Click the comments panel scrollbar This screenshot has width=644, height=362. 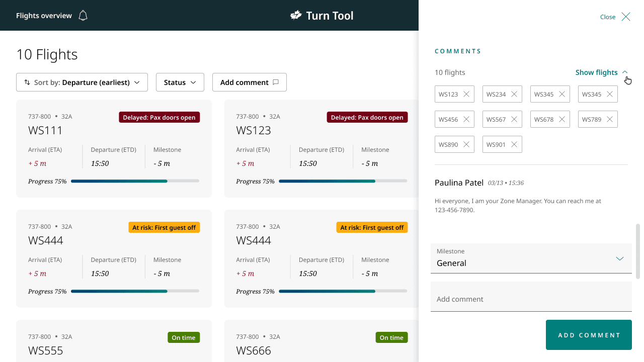638,251
